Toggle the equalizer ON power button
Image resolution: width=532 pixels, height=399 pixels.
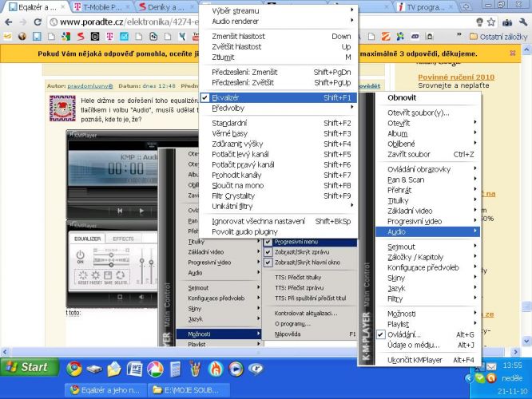coord(80,256)
